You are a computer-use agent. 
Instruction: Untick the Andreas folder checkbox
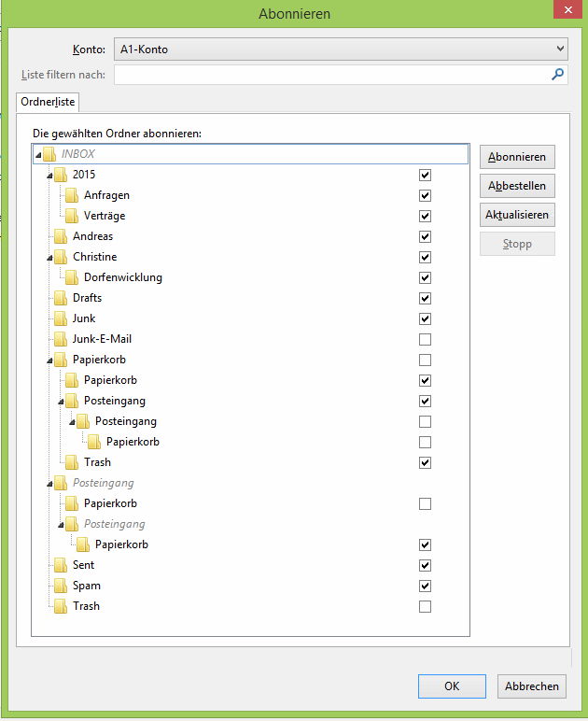click(x=425, y=237)
